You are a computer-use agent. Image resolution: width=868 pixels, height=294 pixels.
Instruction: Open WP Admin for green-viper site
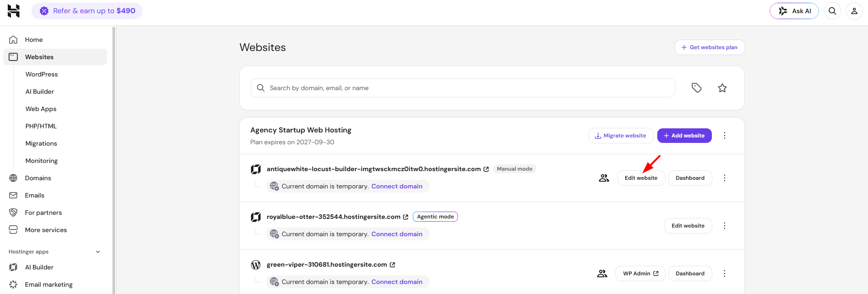tap(640, 274)
